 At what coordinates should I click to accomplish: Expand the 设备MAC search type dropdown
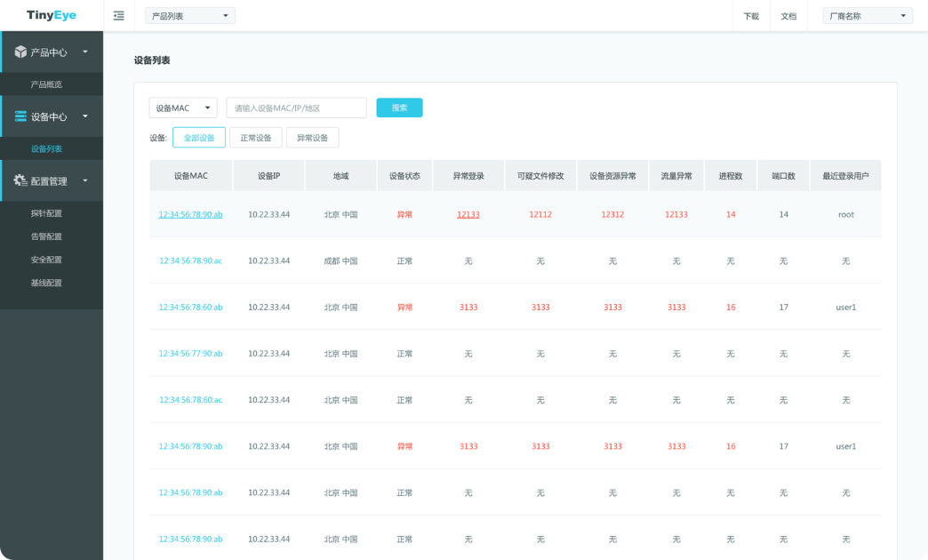coord(183,108)
